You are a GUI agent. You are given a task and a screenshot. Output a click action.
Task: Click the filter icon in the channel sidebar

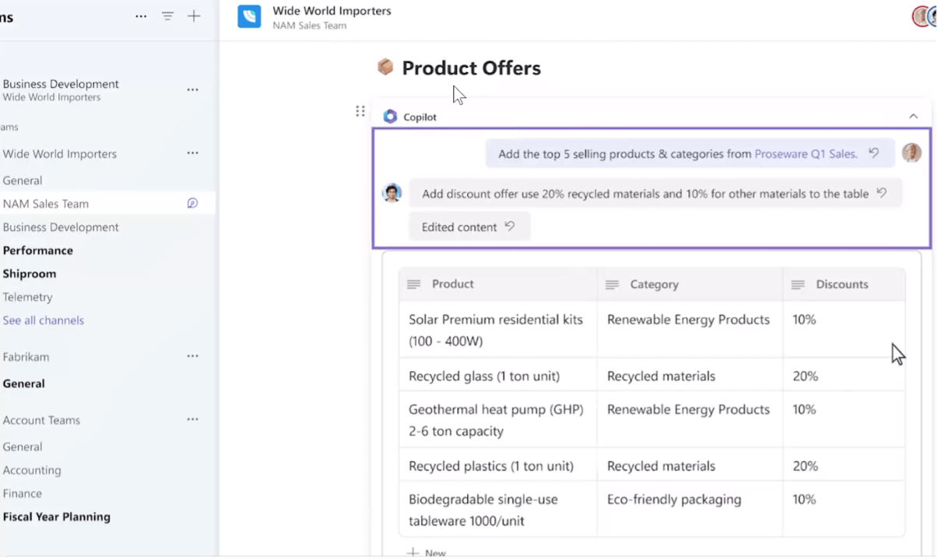[167, 16]
